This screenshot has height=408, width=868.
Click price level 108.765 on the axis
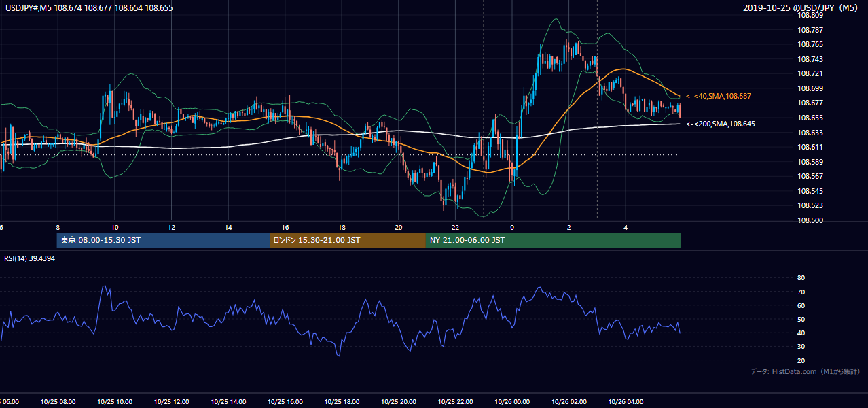810,44
